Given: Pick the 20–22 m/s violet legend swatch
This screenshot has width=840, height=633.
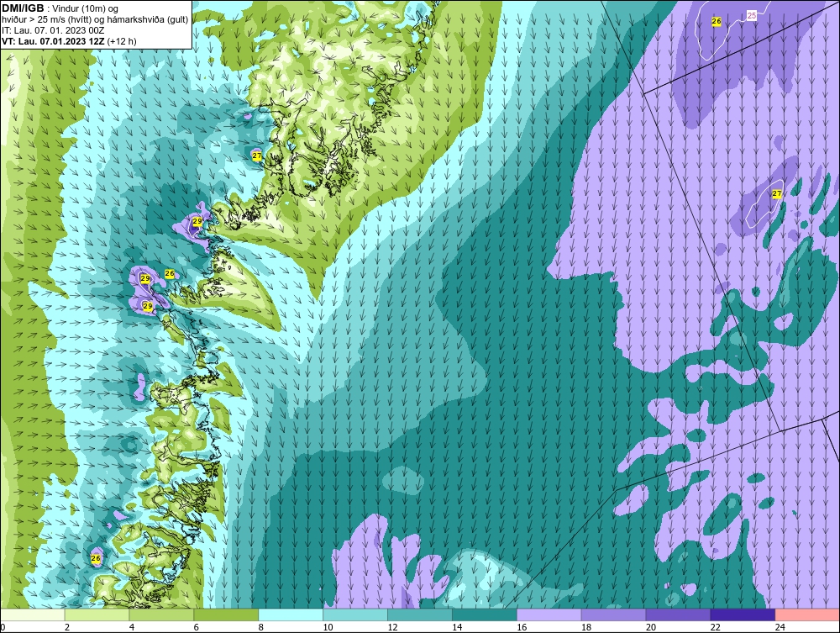Looking at the screenshot, I should [678, 615].
